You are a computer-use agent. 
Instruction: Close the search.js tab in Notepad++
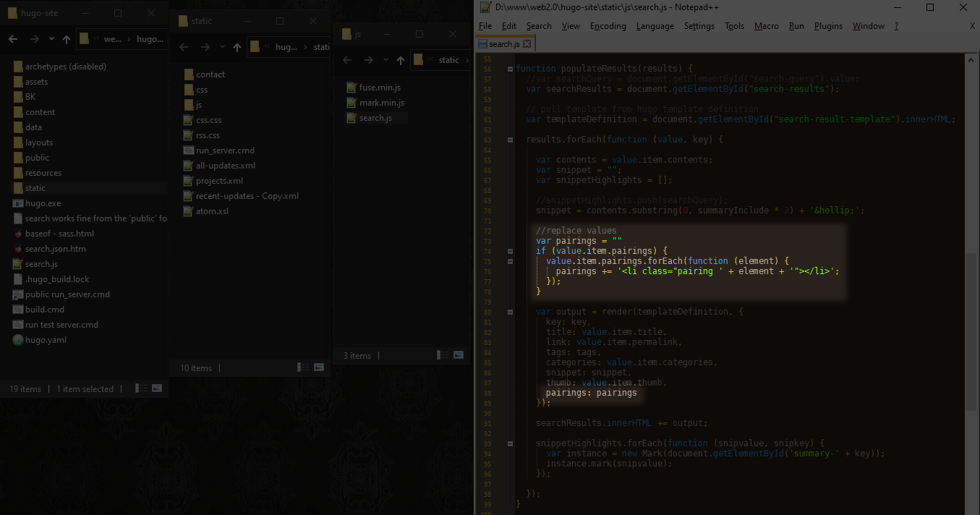pyautogui.click(x=527, y=44)
